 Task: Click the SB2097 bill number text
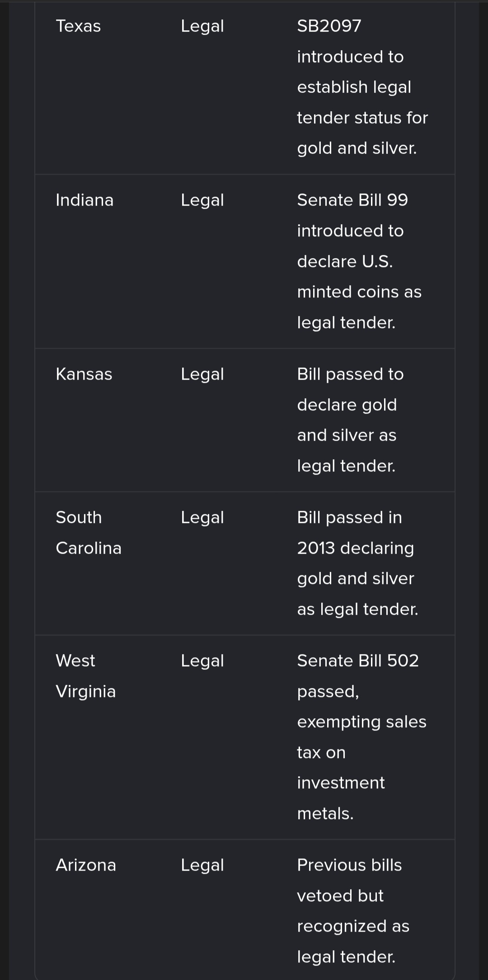329,26
